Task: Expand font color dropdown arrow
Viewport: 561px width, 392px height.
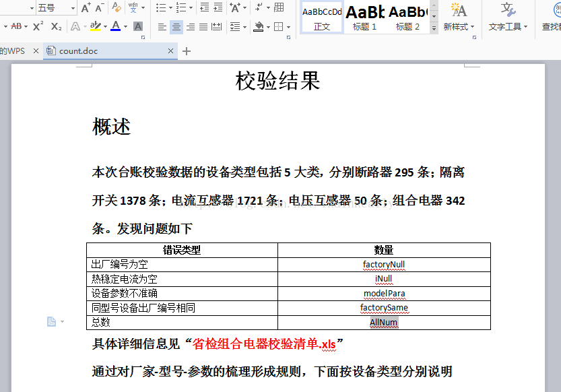Action: (x=125, y=26)
